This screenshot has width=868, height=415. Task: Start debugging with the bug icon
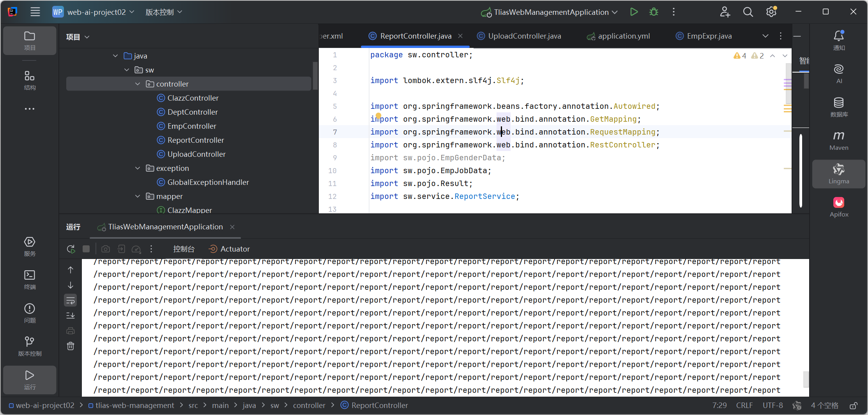pos(654,12)
